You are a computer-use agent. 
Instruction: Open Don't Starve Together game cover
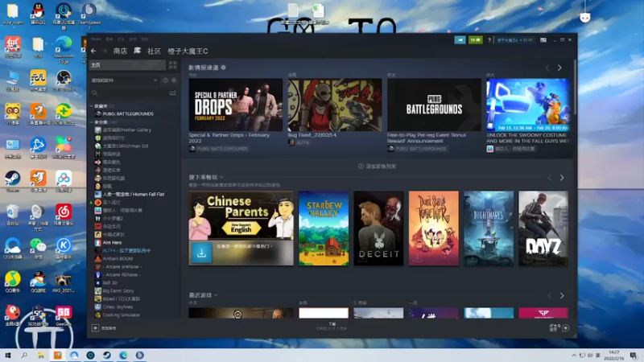pos(434,228)
